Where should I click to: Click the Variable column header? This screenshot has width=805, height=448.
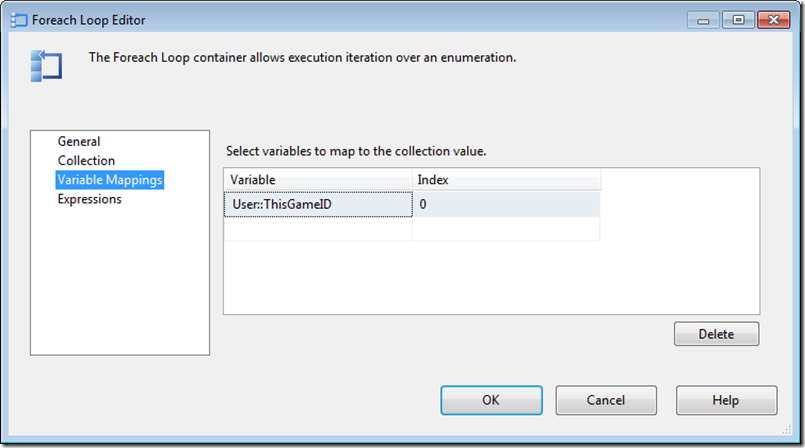click(317, 180)
